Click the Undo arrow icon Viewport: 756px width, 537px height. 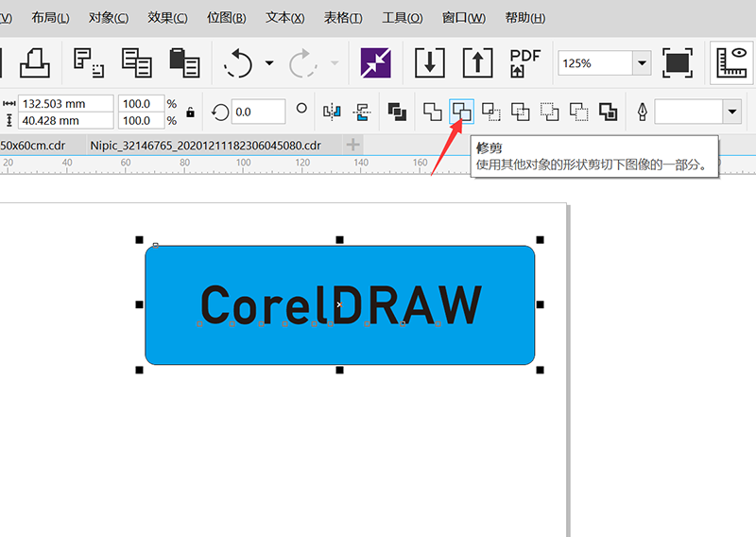(x=238, y=62)
